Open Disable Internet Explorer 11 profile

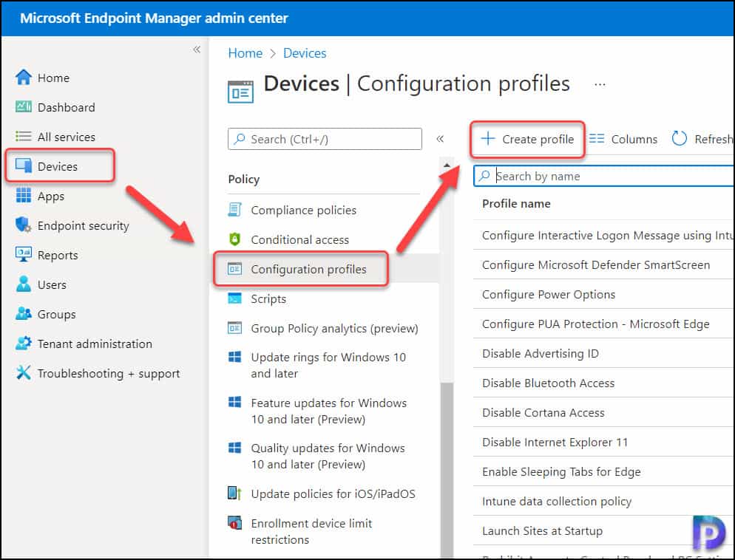(555, 442)
